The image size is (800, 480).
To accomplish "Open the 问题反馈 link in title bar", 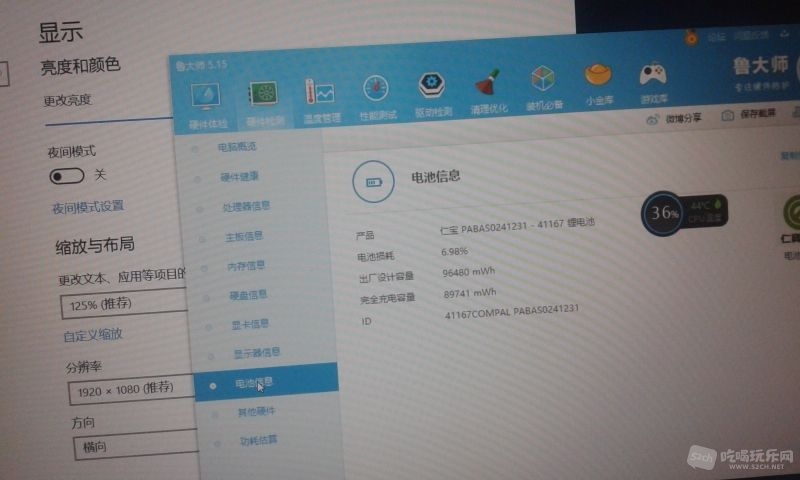I will click(752, 35).
